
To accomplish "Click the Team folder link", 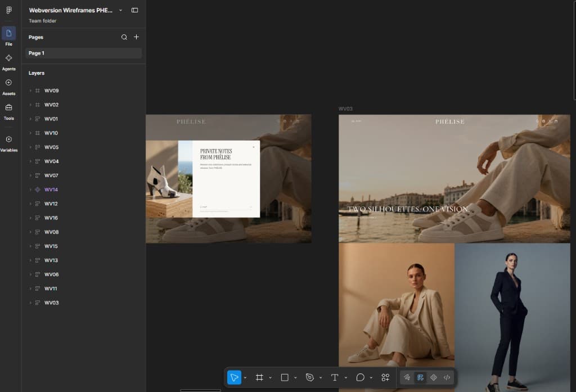I will pyautogui.click(x=43, y=21).
